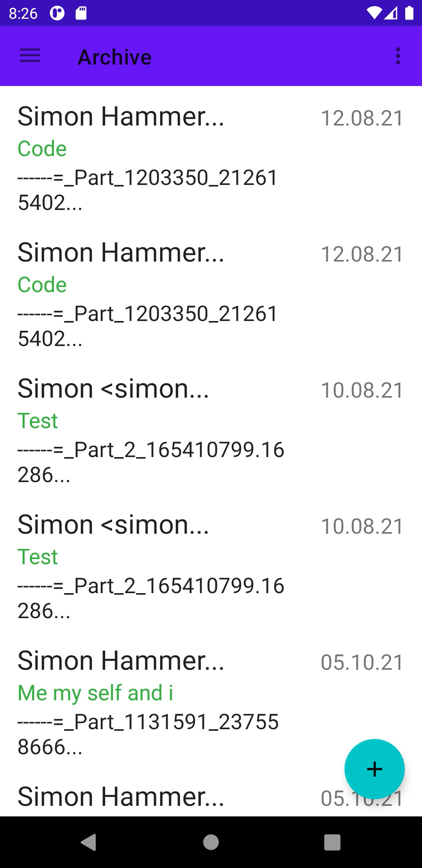Tap the Archive title in toolbar
The width and height of the screenshot is (422, 868).
click(x=114, y=57)
